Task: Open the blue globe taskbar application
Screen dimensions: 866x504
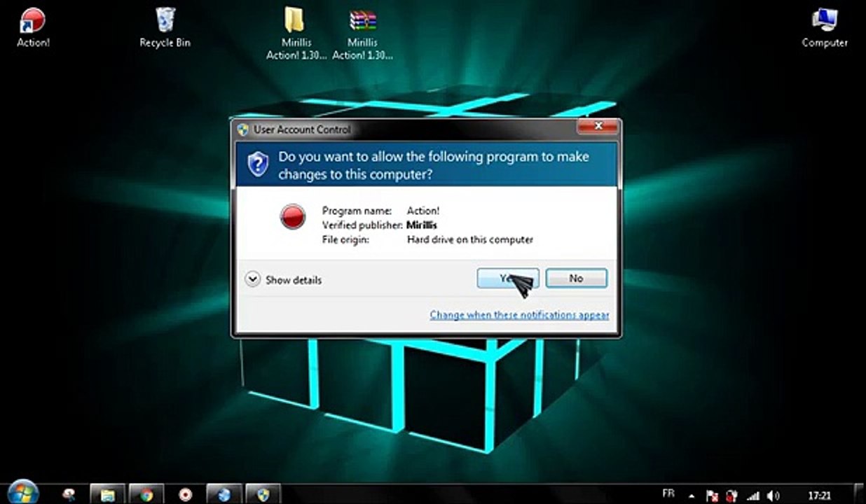Action: click(224, 494)
